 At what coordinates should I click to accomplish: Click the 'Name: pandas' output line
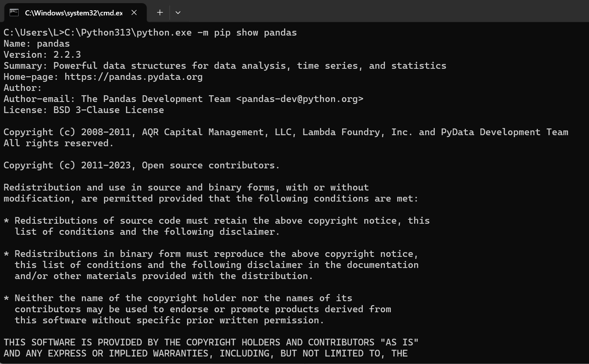click(x=37, y=43)
